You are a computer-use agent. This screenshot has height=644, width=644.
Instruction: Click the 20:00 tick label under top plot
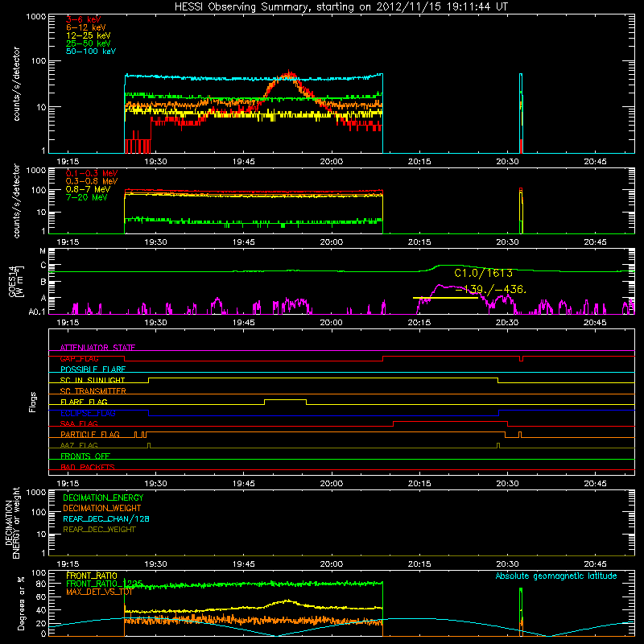(332, 162)
